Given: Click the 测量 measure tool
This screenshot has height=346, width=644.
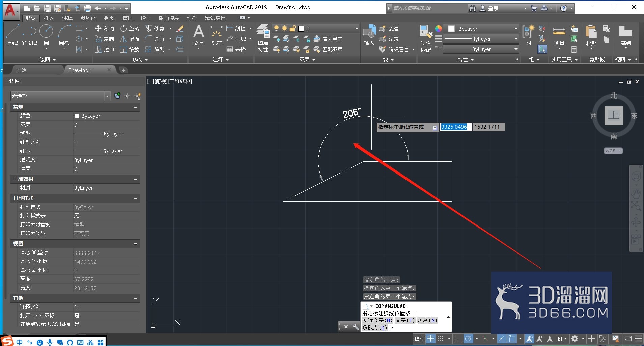Looking at the screenshot, I should click(x=559, y=36).
